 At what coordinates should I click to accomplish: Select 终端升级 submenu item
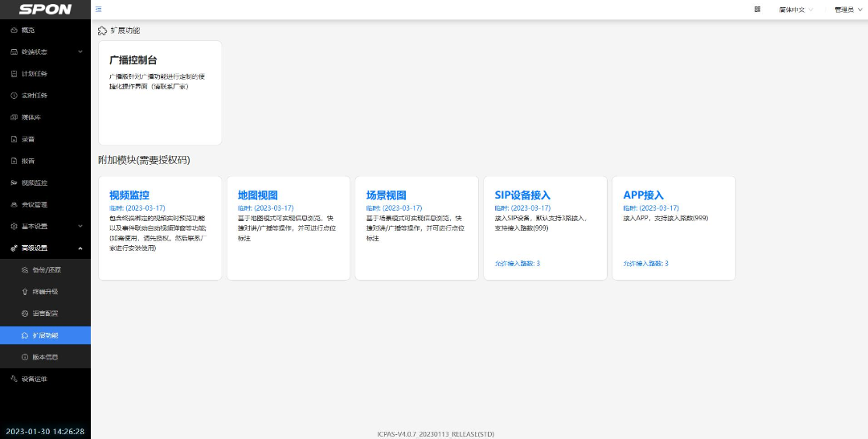tap(46, 292)
